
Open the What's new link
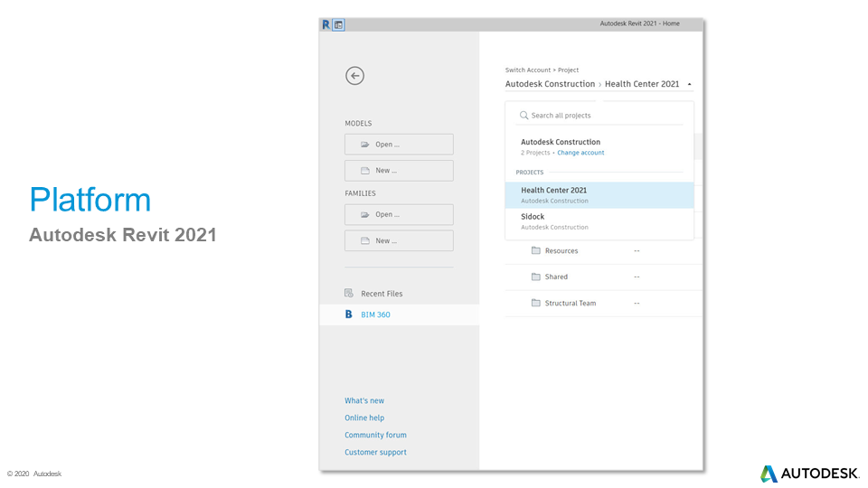point(364,400)
